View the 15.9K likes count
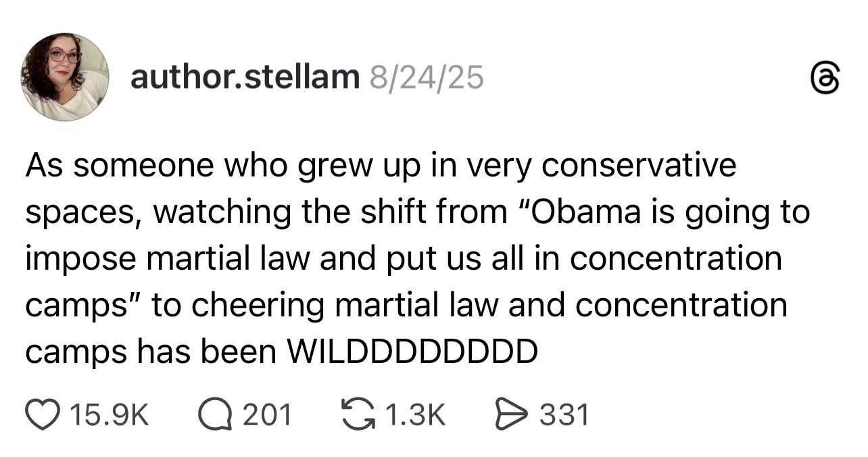Screen dimensions: 868x457 pyautogui.click(x=109, y=414)
